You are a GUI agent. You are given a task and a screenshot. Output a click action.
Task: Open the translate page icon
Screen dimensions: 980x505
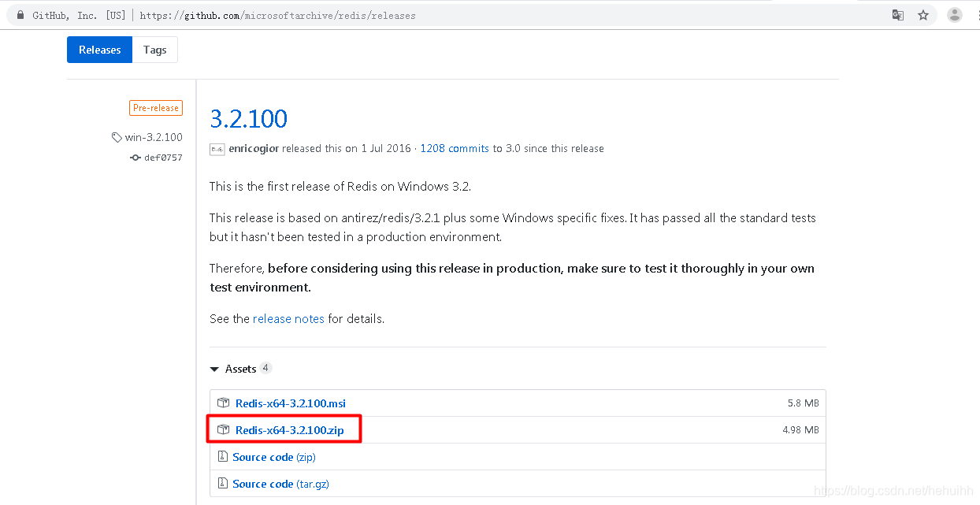[x=898, y=15]
